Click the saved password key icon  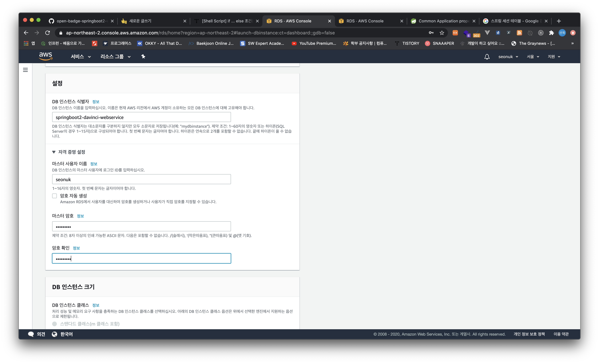(431, 33)
